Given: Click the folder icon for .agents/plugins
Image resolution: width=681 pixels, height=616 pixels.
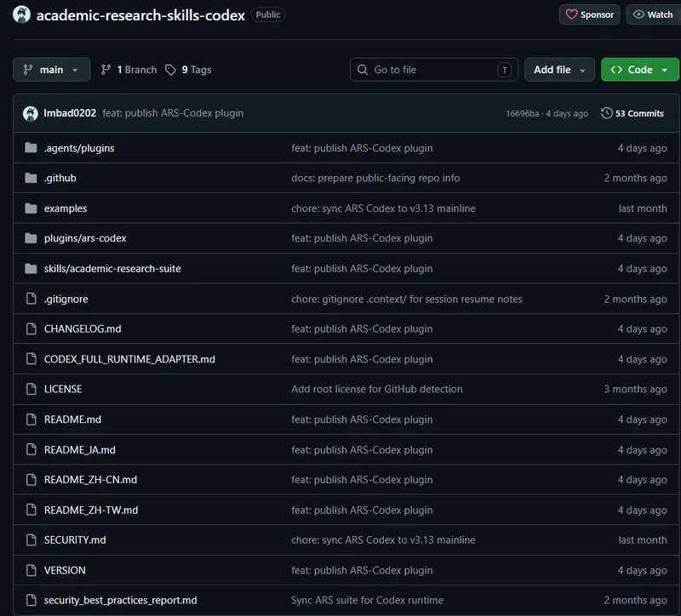Looking at the screenshot, I should tap(31, 148).
